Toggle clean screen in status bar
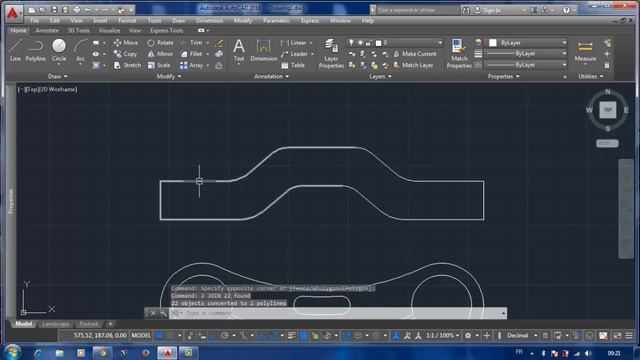Screen dimensions: 640x360 click(617, 336)
